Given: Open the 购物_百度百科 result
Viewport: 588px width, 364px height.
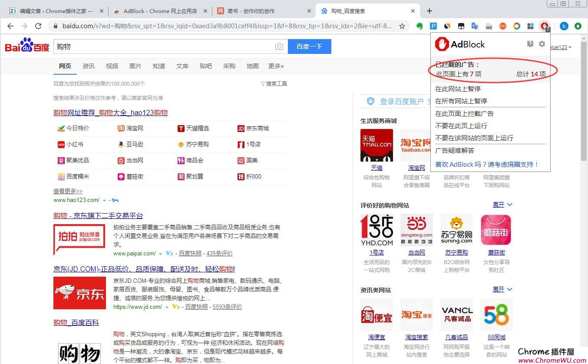Looking at the screenshot, I should point(76,322).
